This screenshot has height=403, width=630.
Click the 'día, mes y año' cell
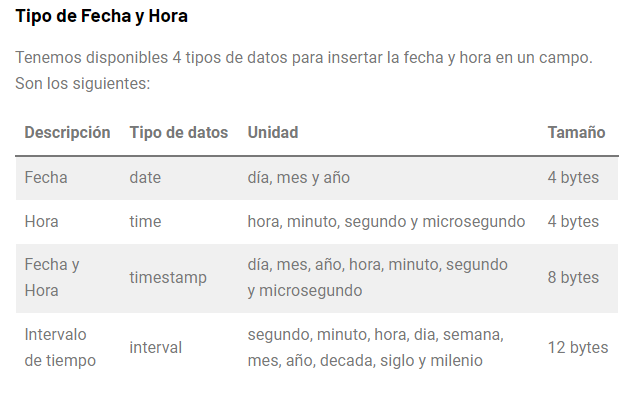(299, 178)
